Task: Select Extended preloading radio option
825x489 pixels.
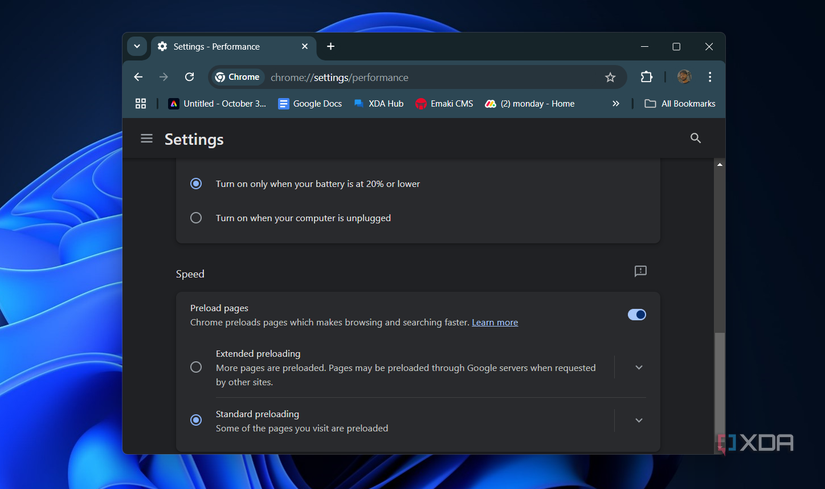Action: [x=196, y=367]
